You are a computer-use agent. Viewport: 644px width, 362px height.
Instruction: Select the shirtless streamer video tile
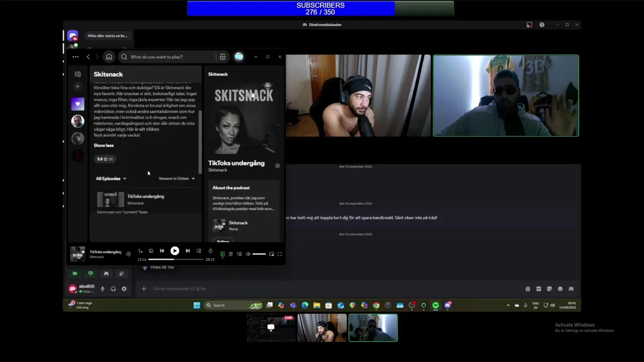(x=358, y=96)
